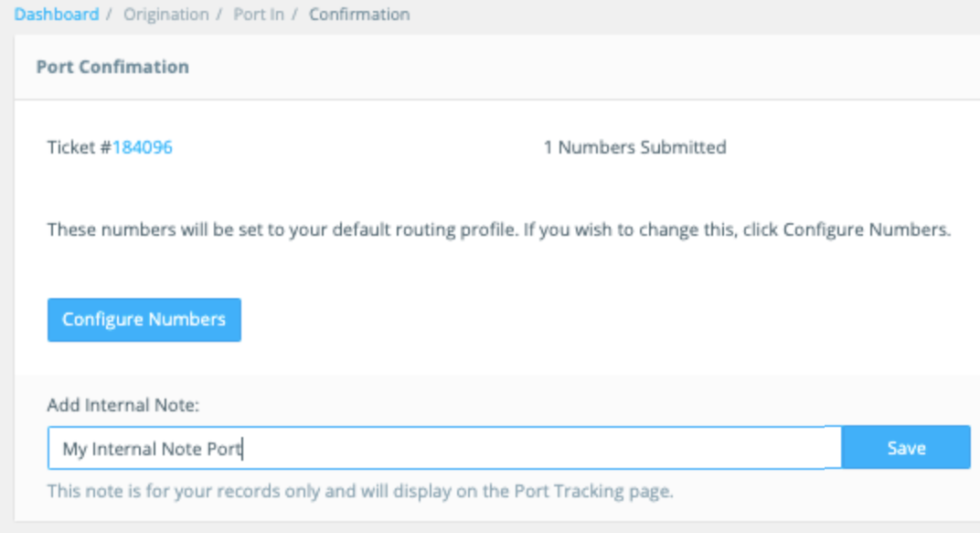
Task: Select the '1 Numbers Submitted' text
Action: pos(634,147)
